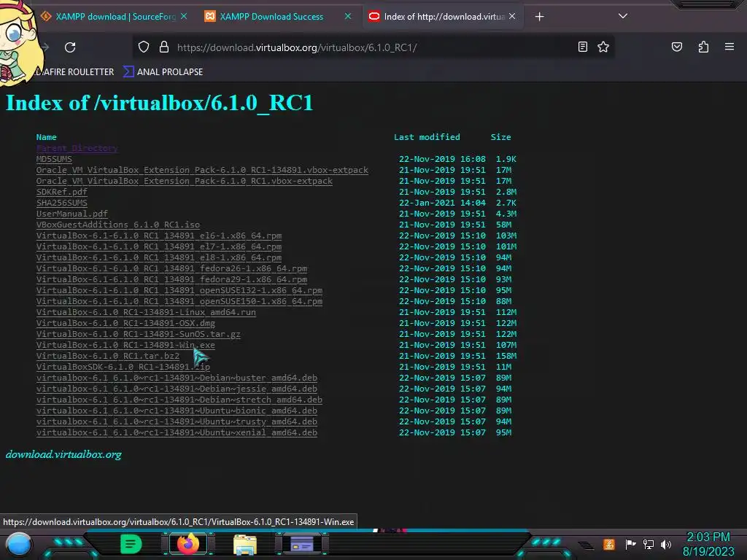Download the Debian jessie amd64 deb
Screen dimensions: 747x560
coord(177,389)
